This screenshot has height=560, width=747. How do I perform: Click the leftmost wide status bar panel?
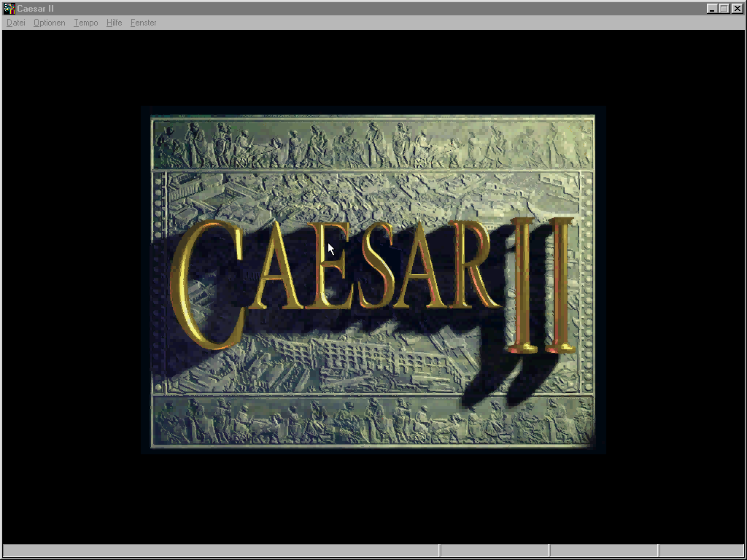pos(220,551)
